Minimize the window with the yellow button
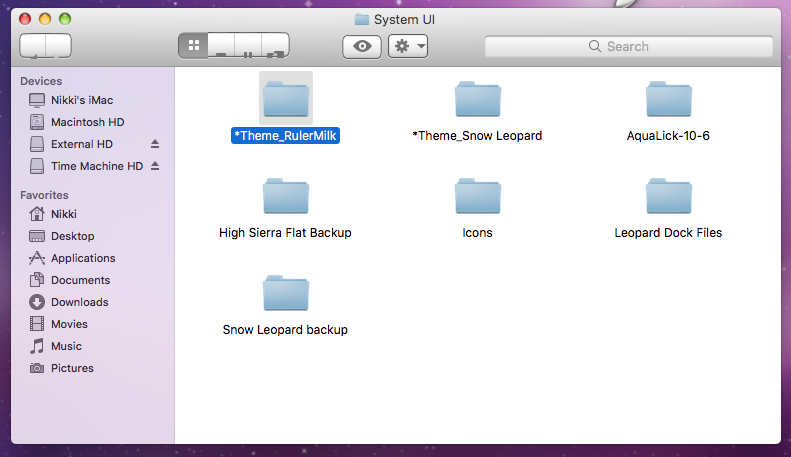791x457 pixels. [x=45, y=19]
